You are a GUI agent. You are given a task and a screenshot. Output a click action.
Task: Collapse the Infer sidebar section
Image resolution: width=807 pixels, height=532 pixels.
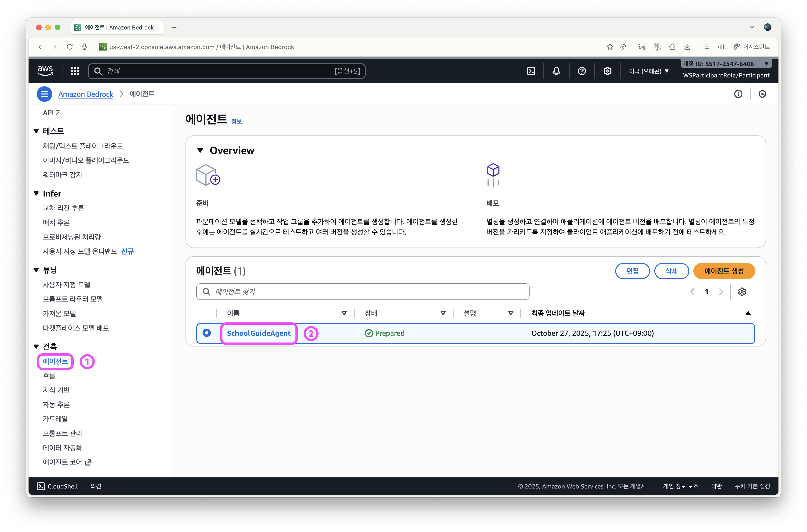point(36,193)
